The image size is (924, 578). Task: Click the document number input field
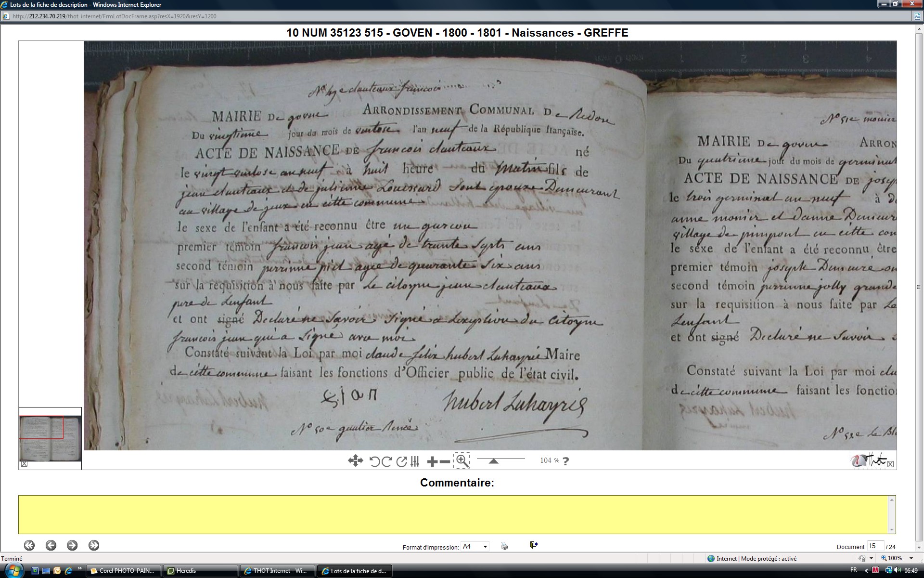click(x=875, y=546)
